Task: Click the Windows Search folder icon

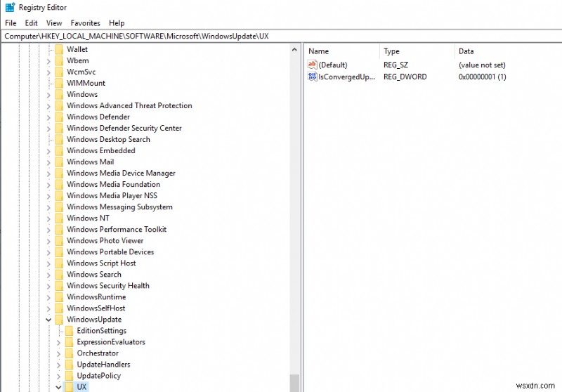Action: click(59, 274)
